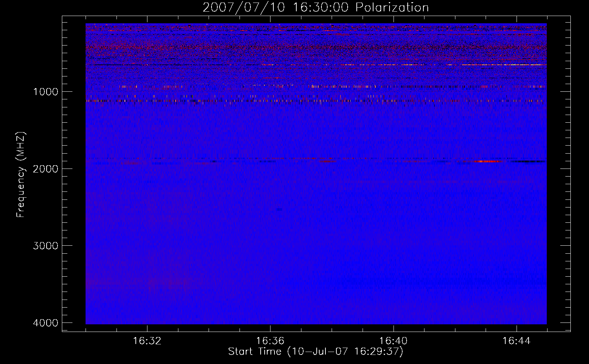Select the 'Frequency (MHZ)' axis label

(21, 174)
